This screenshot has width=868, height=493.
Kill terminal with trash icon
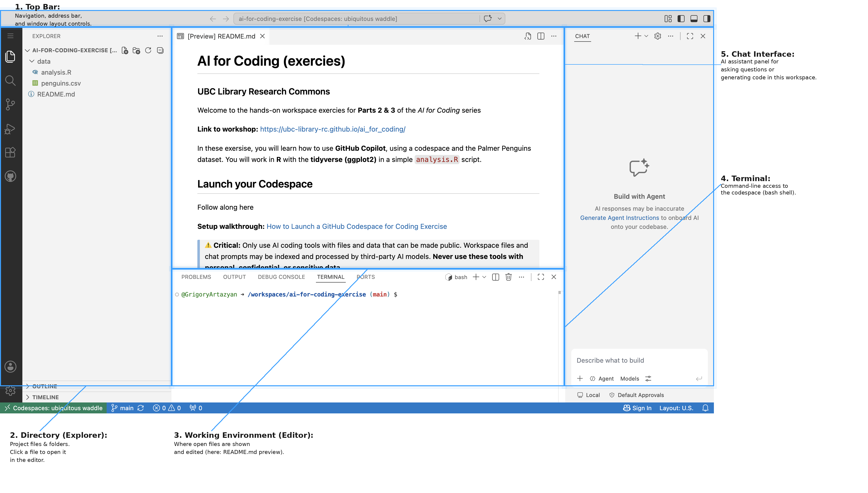[508, 277]
